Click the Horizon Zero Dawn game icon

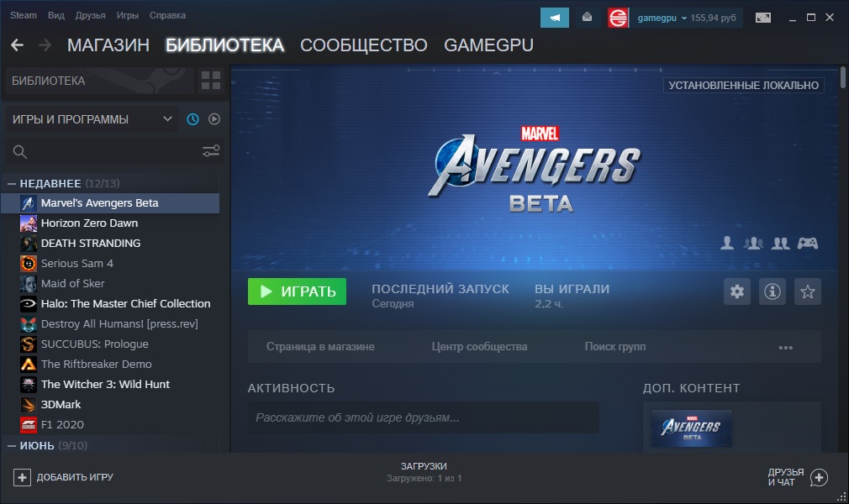(x=28, y=223)
